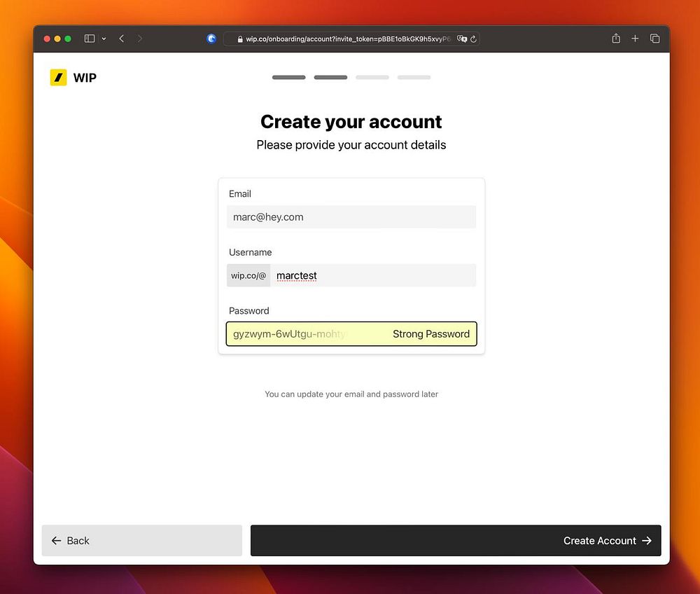Minimize the window with yellow button
This screenshot has height=594, width=700.
57,39
